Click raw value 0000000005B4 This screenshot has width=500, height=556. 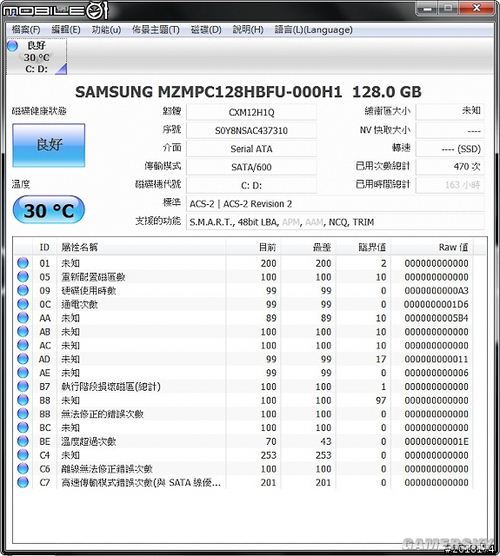point(436,318)
